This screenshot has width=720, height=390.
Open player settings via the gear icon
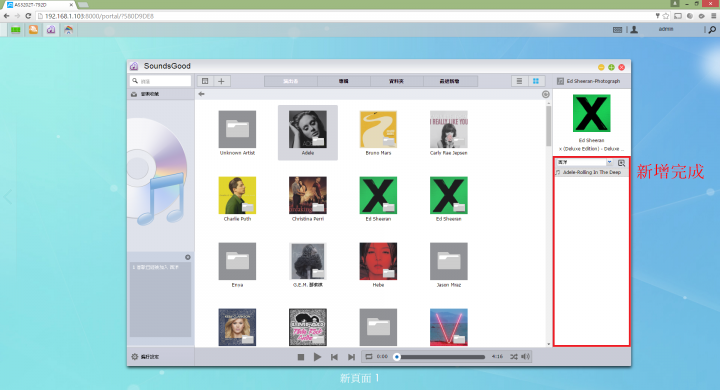point(135,356)
